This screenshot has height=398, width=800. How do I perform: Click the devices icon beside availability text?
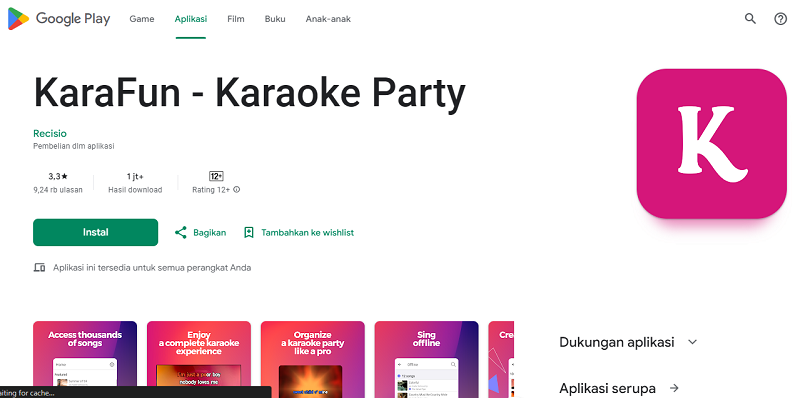[x=39, y=267]
